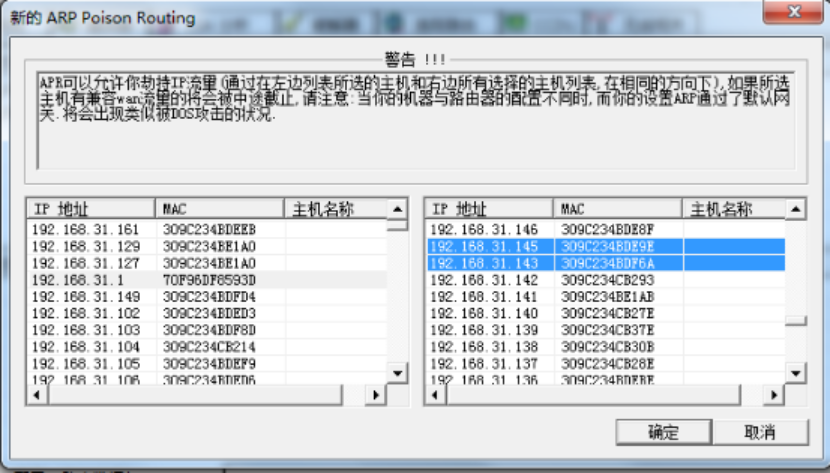Select 192.168.31.129 in left list

207,247
